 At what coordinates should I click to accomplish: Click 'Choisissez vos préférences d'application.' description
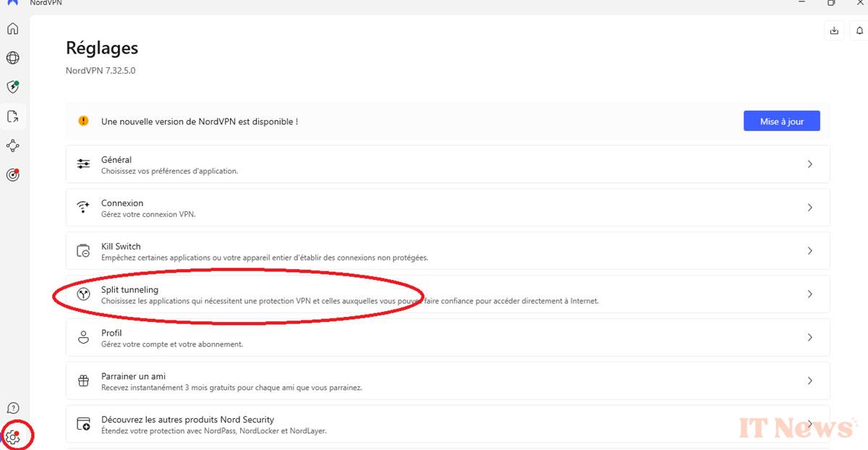click(169, 171)
